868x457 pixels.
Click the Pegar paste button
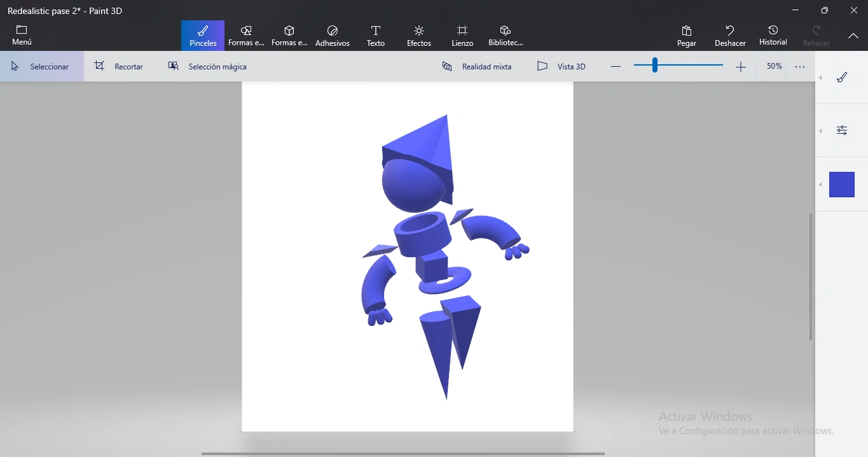(687, 36)
